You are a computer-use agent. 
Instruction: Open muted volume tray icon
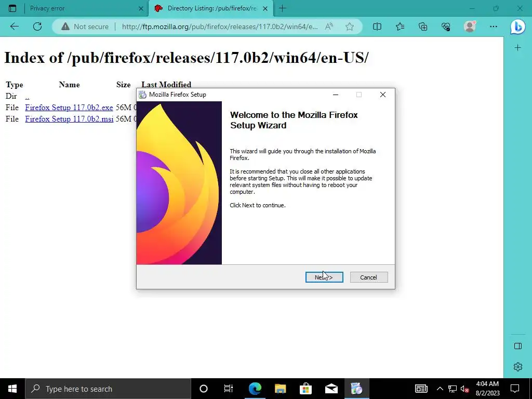(x=465, y=389)
